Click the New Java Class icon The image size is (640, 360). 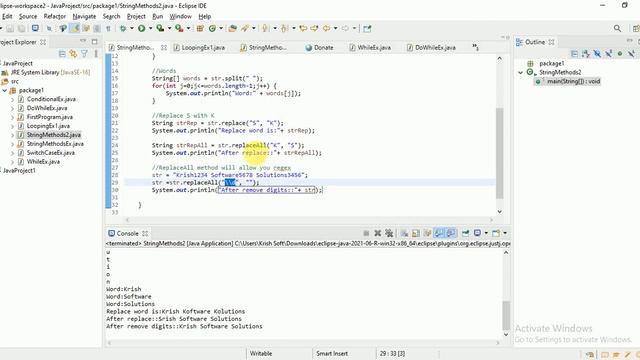212,28
